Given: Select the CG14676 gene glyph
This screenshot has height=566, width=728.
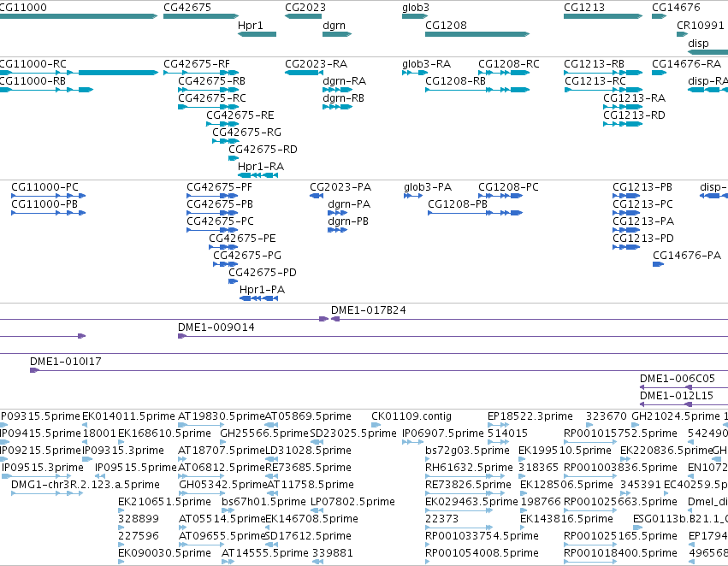Looking at the screenshot, I should [x=660, y=16].
